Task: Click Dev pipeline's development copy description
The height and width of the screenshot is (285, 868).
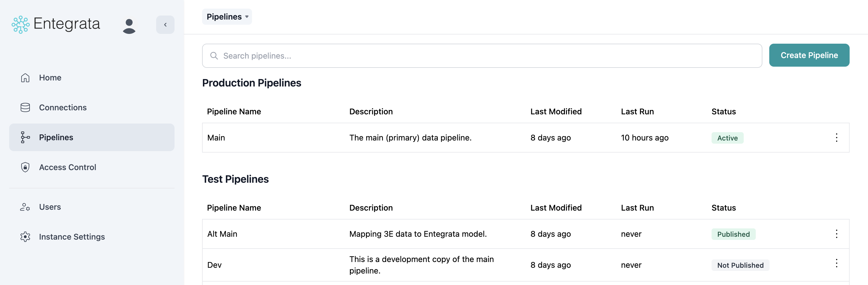Action: [422, 265]
